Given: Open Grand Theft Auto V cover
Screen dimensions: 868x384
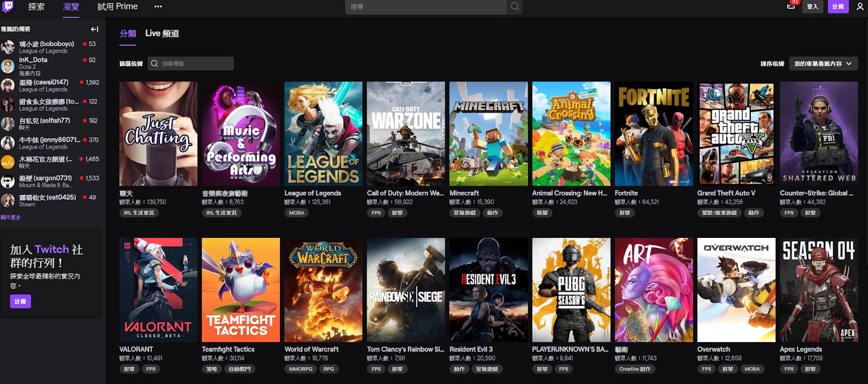Looking at the screenshot, I should pos(736,134).
